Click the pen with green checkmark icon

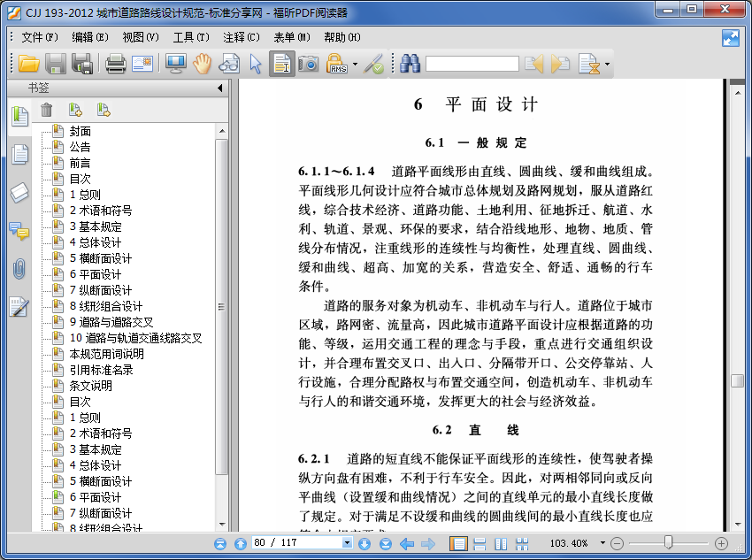[373, 64]
